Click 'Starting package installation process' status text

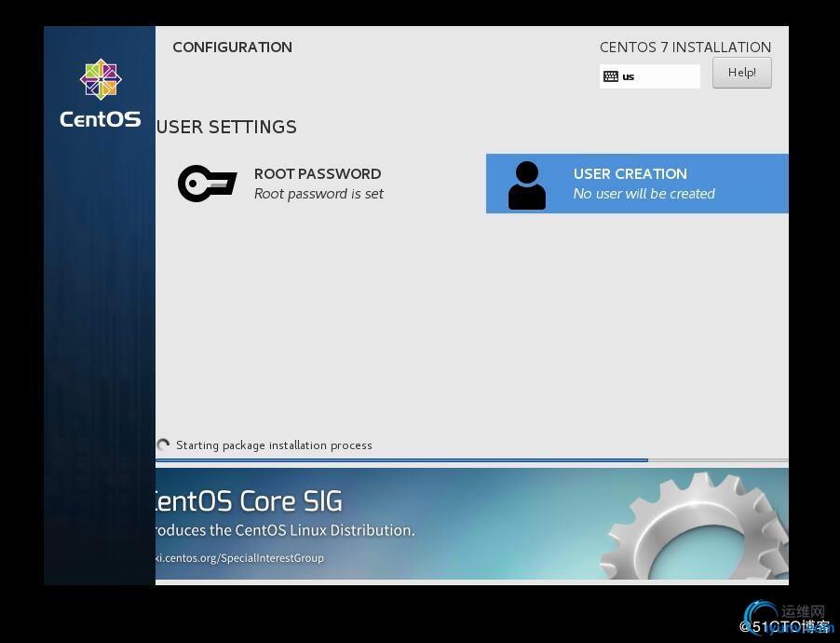(x=274, y=445)
